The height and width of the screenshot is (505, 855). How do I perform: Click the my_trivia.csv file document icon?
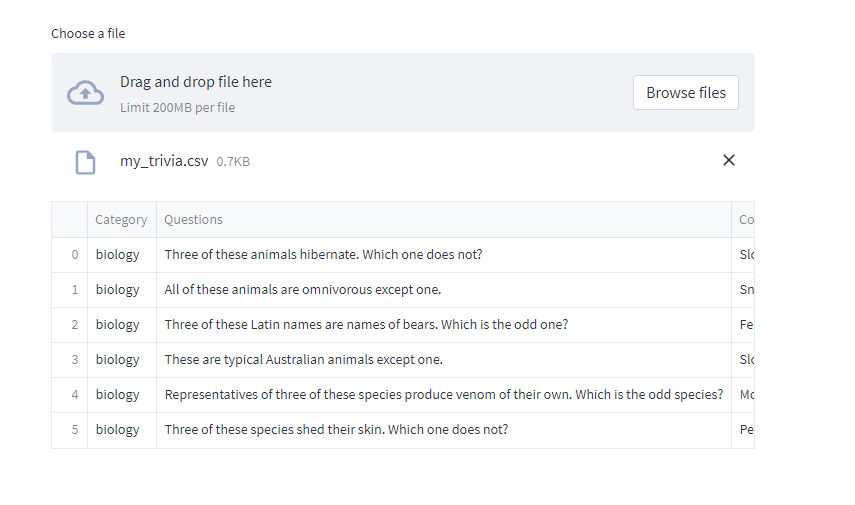[86, 162]
